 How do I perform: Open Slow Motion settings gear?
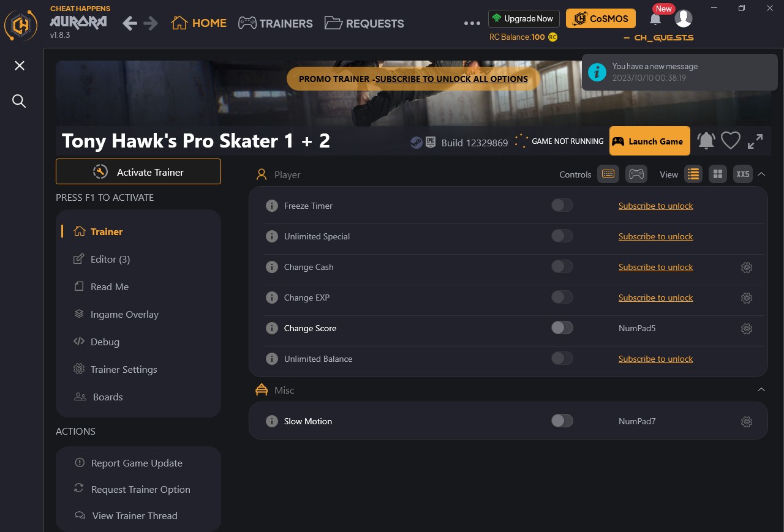[x=746, y=422]
